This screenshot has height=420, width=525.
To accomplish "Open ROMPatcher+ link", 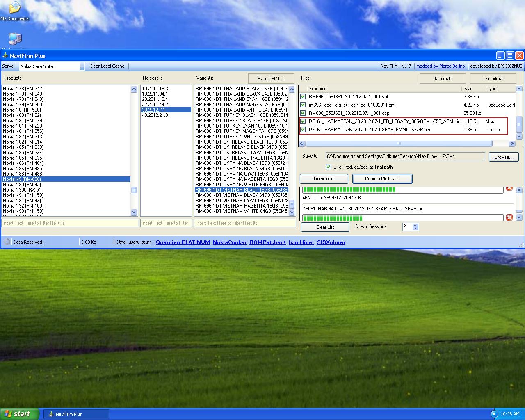I will click(267, 242).
